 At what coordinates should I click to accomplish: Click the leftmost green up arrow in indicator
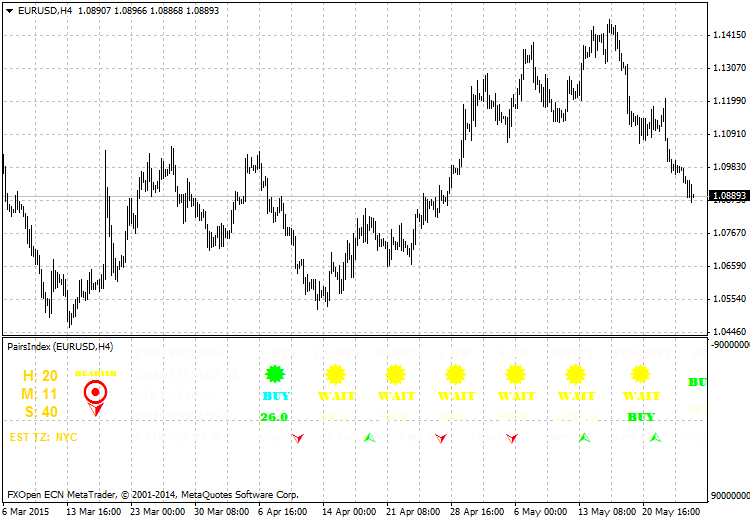[368, 438]
